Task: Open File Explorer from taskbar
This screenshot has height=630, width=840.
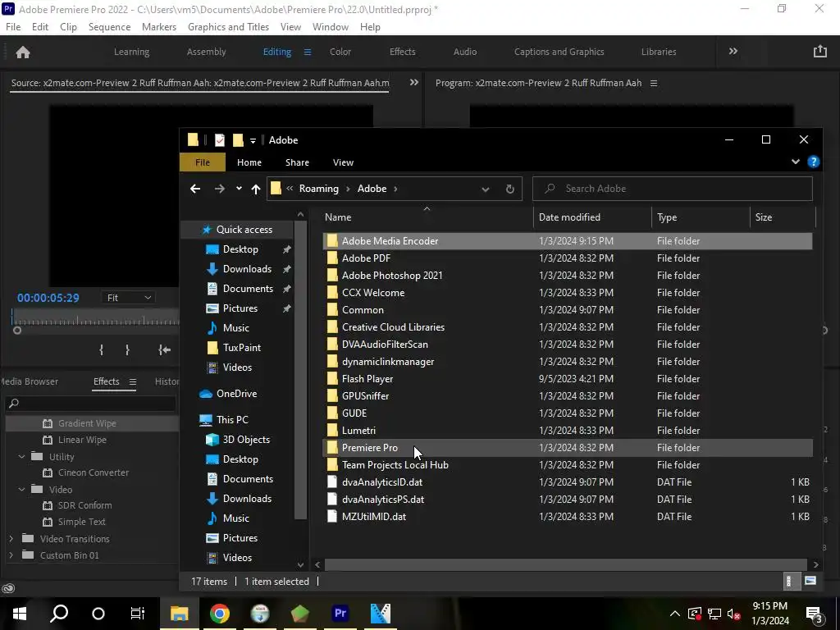Action: click(x=180, y=614)
